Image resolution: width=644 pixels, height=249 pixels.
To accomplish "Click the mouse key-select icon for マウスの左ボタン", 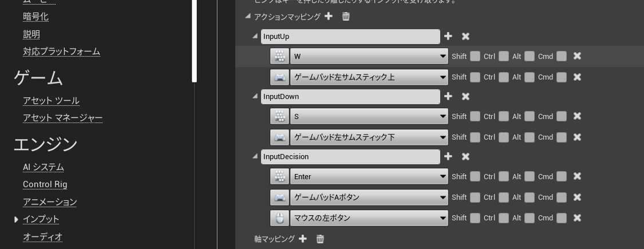I will [x=280, y=218].
